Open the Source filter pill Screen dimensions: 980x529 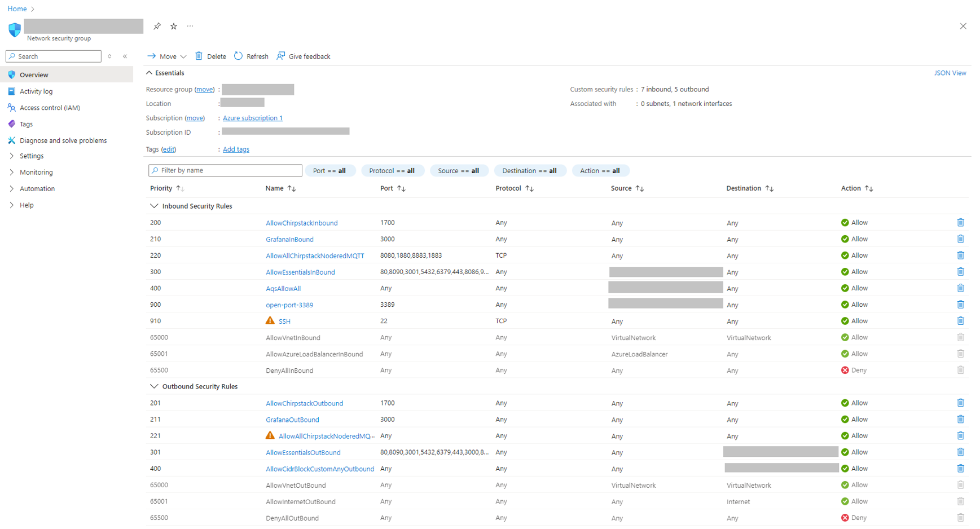459,171
